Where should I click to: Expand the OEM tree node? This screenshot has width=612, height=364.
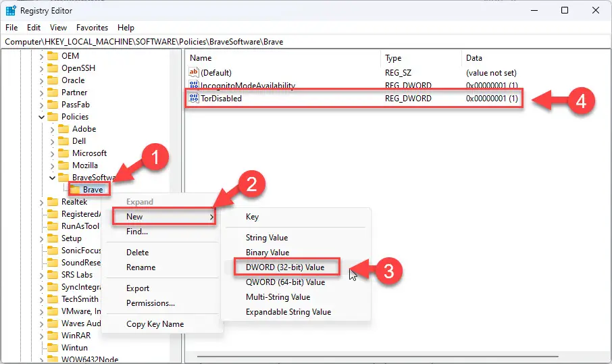(41, 57)
